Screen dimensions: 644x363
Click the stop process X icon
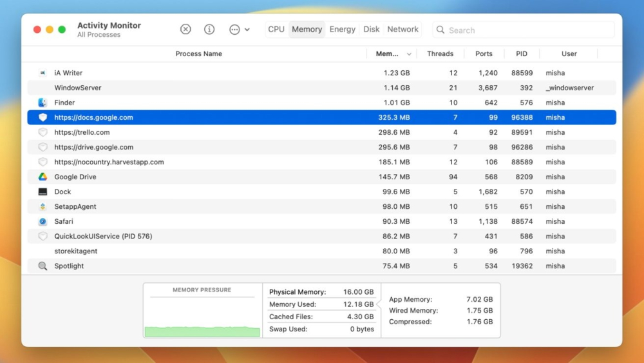[x=185, y=30]
